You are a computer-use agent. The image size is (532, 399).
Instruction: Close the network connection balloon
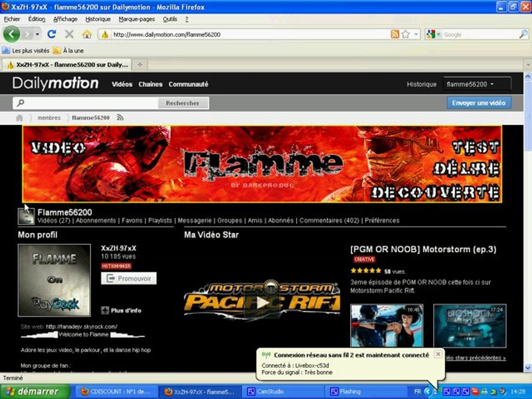coord(438,354)
